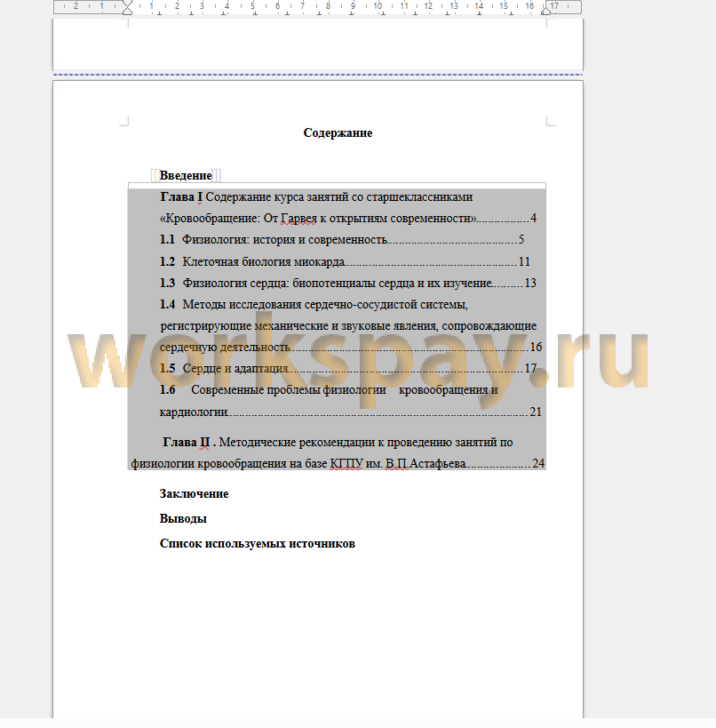Click the right indent marker on ruler
The image size is (716, 728).
(x=546, y=11)
